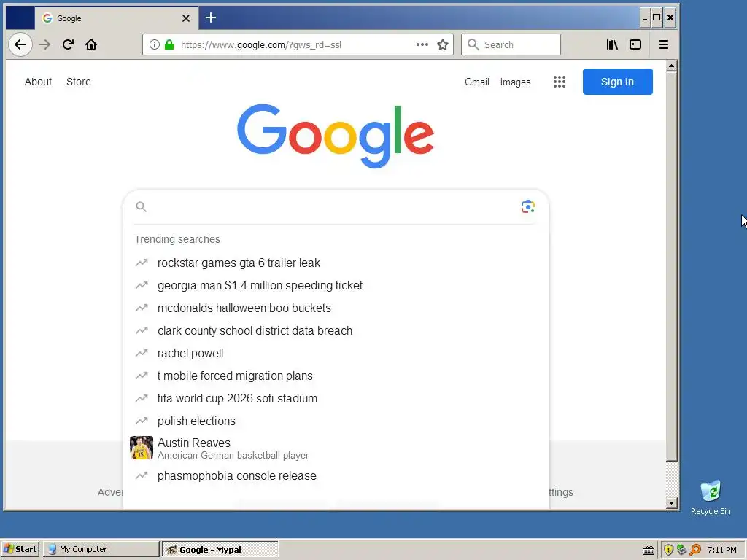747x560 pixels.
Task: Click the magnifier icon in Google search box
Action: [141, 206]
